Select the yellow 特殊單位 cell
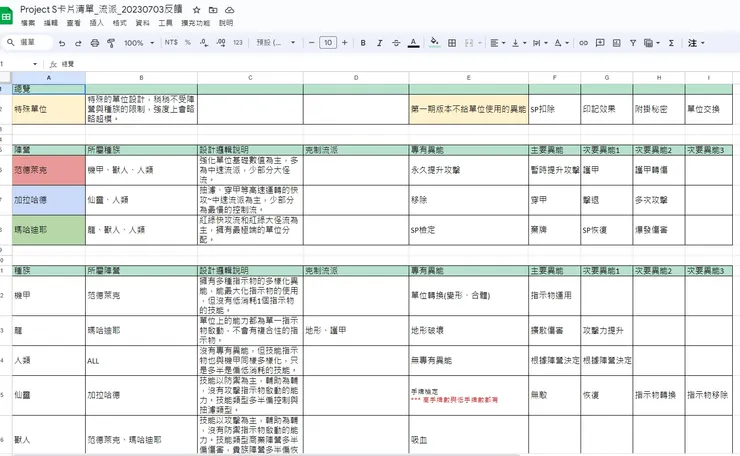The image size is (740, 456). coord(49,109)
